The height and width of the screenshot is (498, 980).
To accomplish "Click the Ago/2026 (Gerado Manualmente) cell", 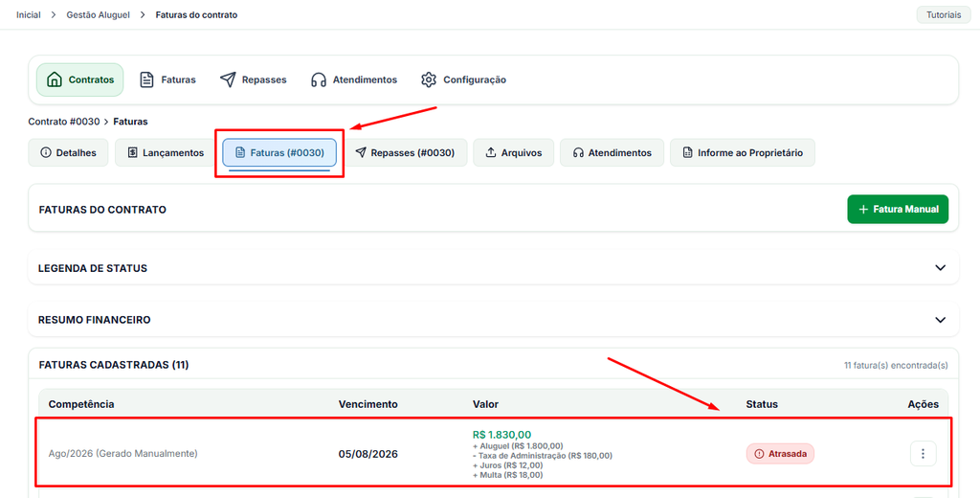I will [123, 454].
